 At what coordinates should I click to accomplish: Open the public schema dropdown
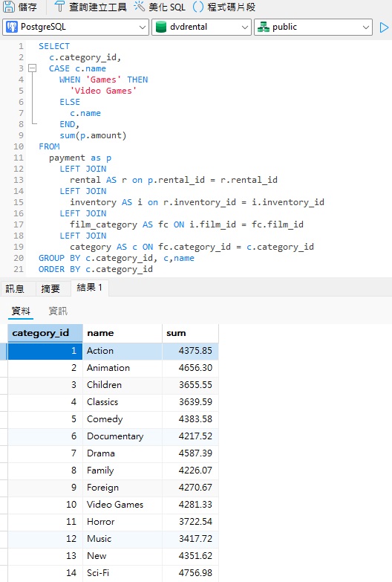[x=313, y=27]
